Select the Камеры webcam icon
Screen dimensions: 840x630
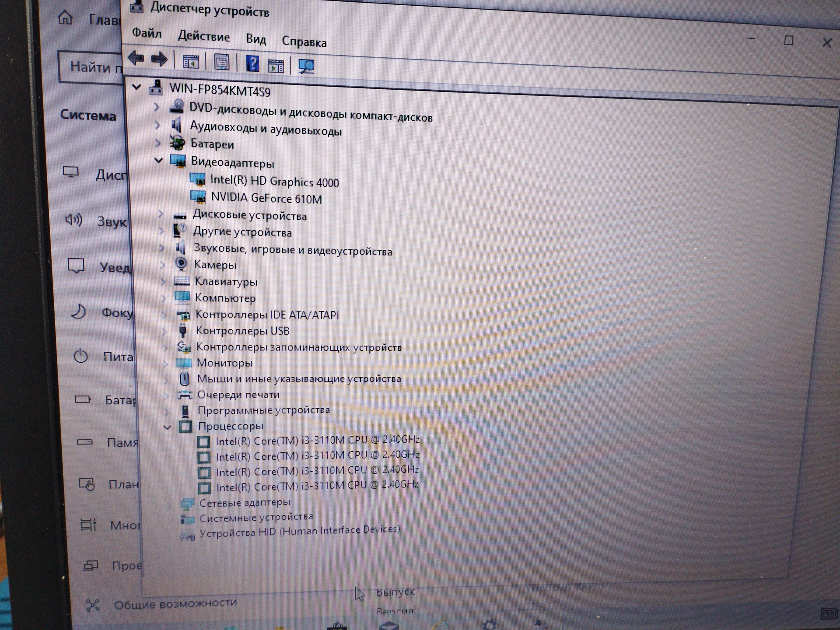click(181, 264)
